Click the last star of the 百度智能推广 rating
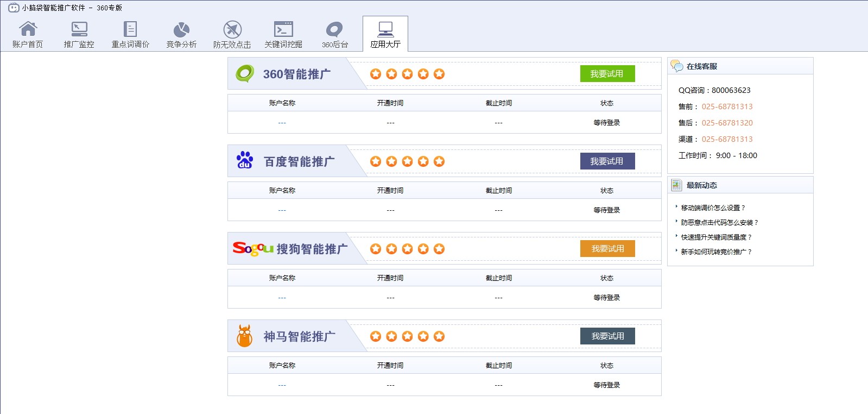The image size is (868, 414). [x=439, y=161]
